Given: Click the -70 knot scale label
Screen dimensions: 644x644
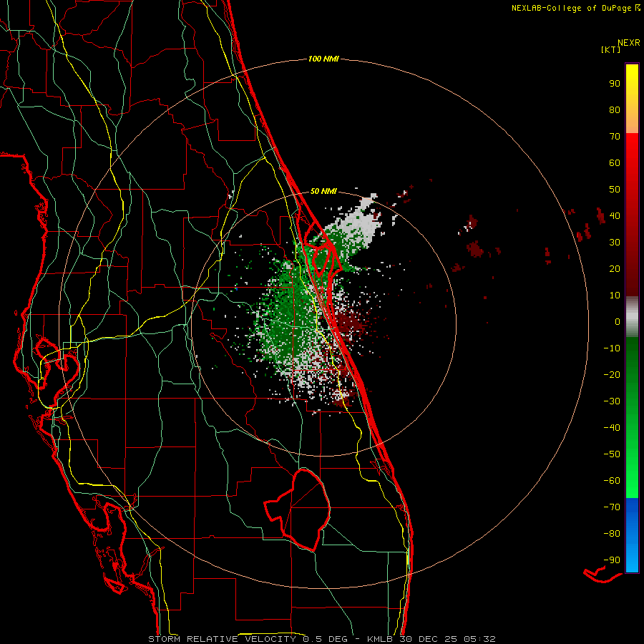Looking at the screenshot, I should point(612,507).
